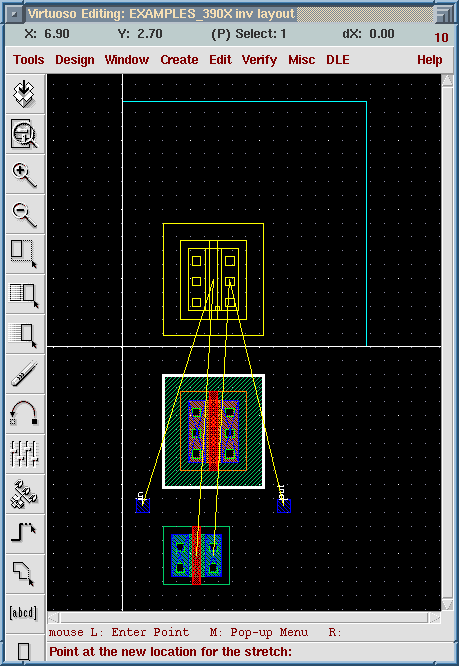This screenshot has width=459, height=666.
Task: Open the Properties sliders icon
Action: point(24,454)
